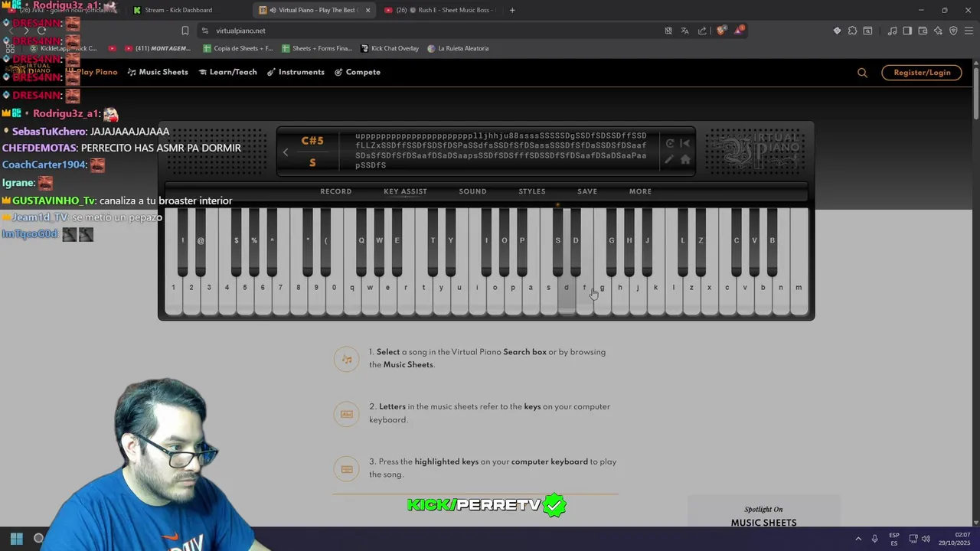Open the Instruments menu
Screen dimensions: 980x551
[x=296, y=72]
